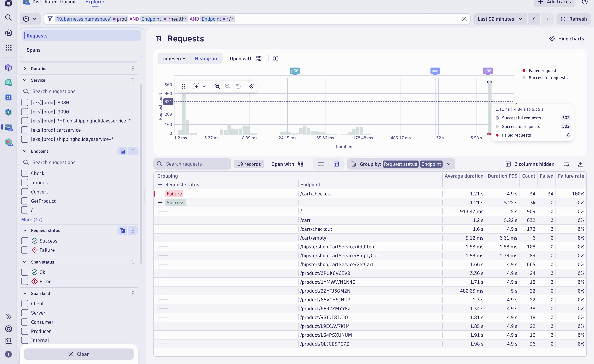Focus the Search requests field
Viewport: 594px width, 364px height.
point(192,164)
